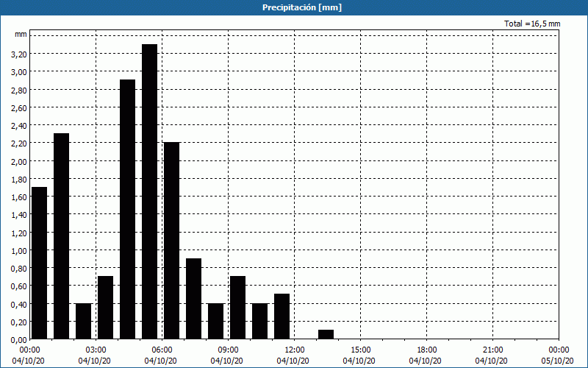588x368 pixels.
Task: Select the y-axis label '0,40'
Action: pos(19,305)
